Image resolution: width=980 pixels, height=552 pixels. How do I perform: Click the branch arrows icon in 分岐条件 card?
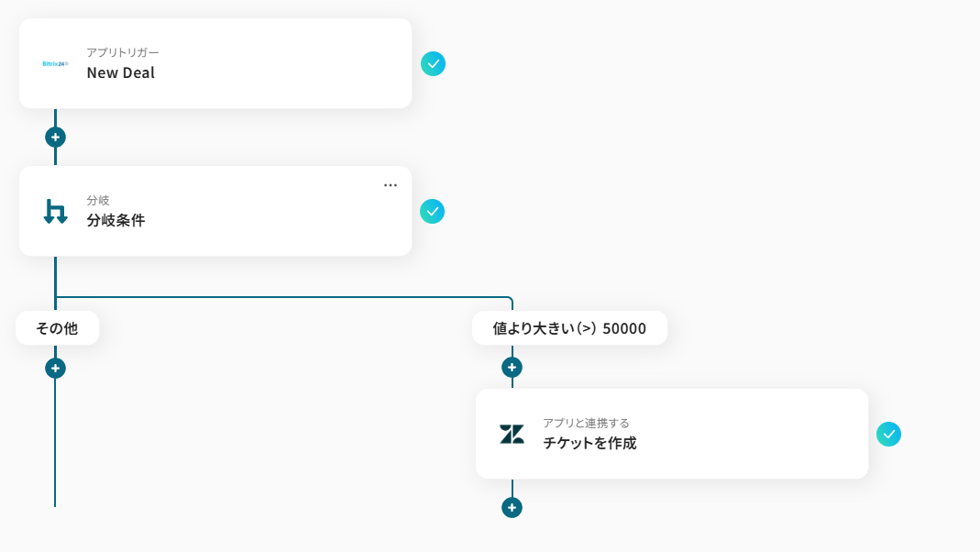(x=55, y=212)
